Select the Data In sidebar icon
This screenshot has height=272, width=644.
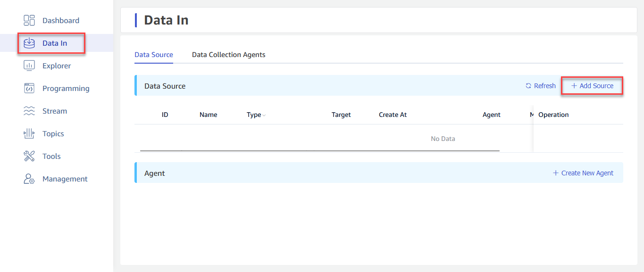point(29,42)
